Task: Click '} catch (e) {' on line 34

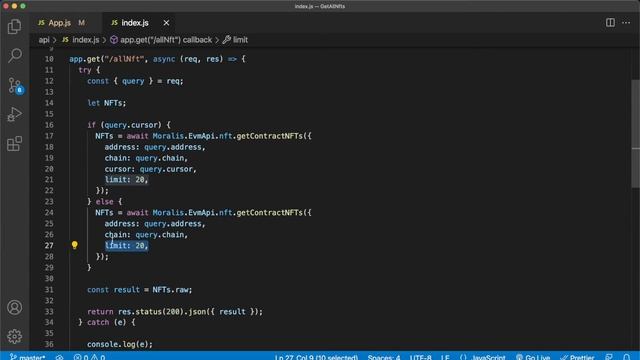Action: [107, 322]
